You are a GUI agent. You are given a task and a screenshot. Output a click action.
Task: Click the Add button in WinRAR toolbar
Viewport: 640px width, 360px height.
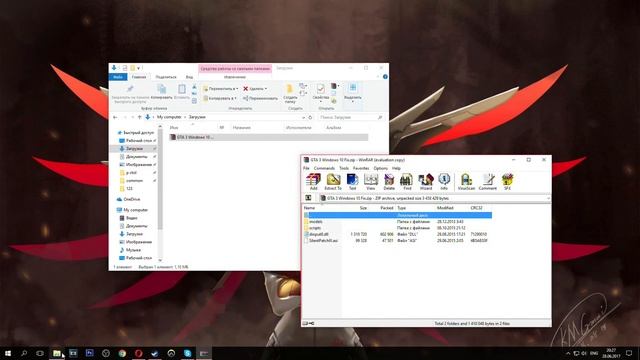coord(313,182)
